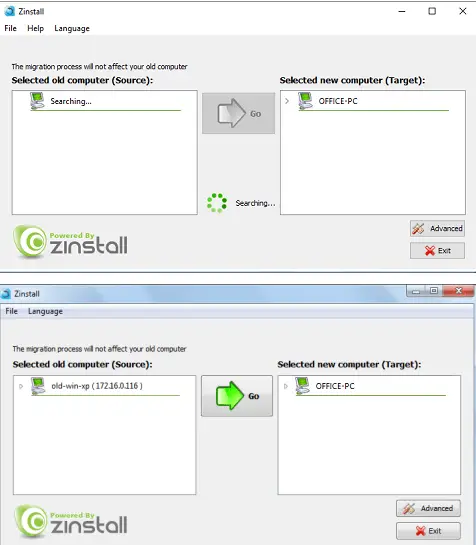Click Exit button in lower window

(x=428, y=531)
